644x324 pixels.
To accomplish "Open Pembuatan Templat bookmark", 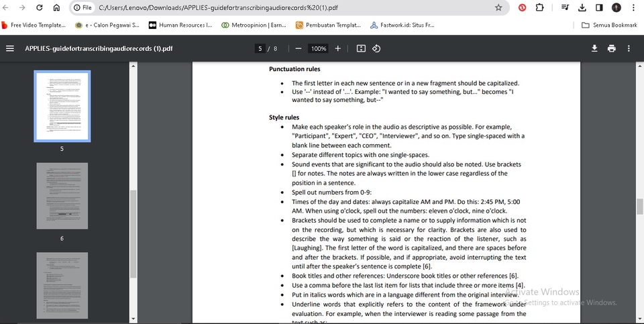I will pyautogui.click(x=328, y=25).
